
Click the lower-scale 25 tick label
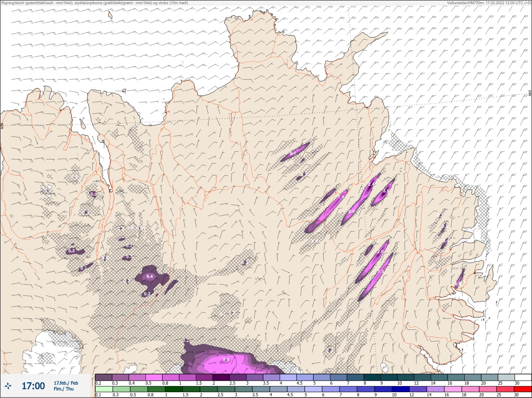(x=499, y=395)
